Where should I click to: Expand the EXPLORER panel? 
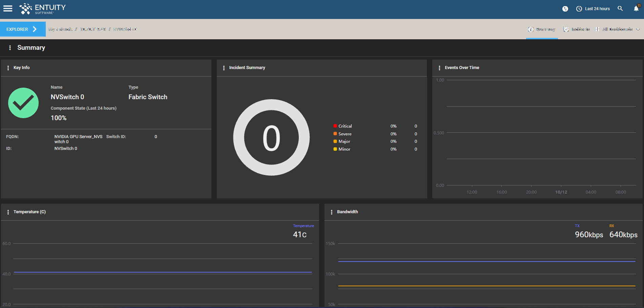coord(23,29)
